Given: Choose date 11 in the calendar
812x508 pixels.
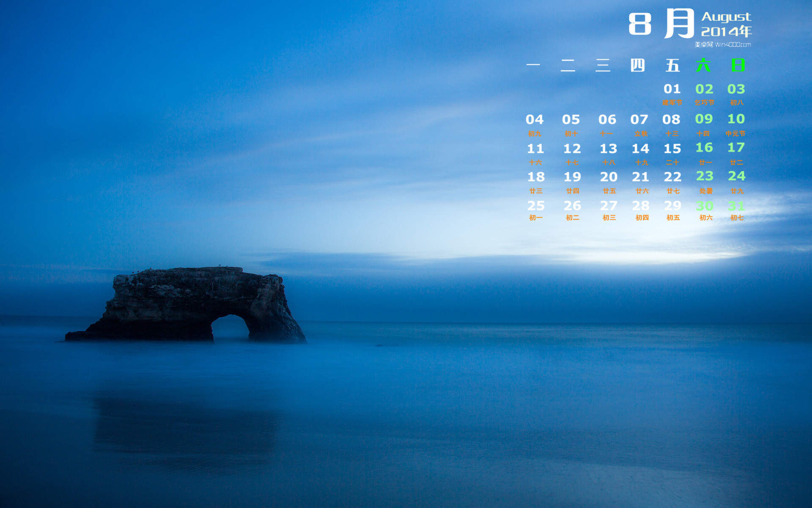Looking at the screenshot, I should (535, 149).
